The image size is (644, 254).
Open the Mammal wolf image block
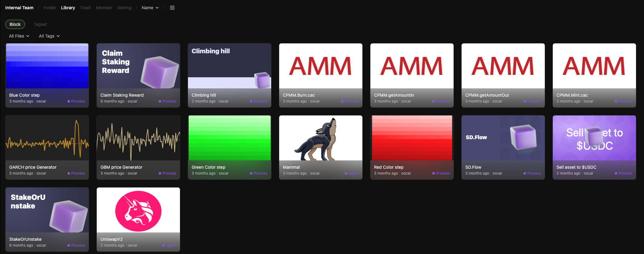pos(320,138)
